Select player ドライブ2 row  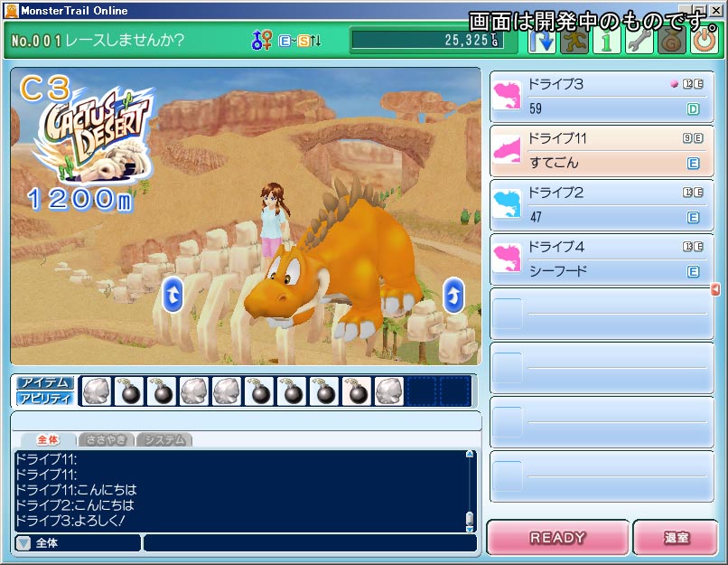point(602,205)
